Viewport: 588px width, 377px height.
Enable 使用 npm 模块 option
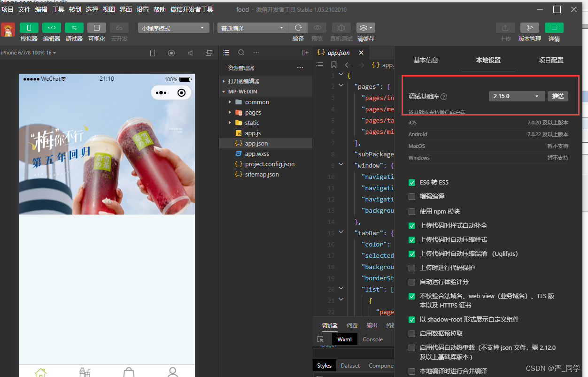point(412,211)
